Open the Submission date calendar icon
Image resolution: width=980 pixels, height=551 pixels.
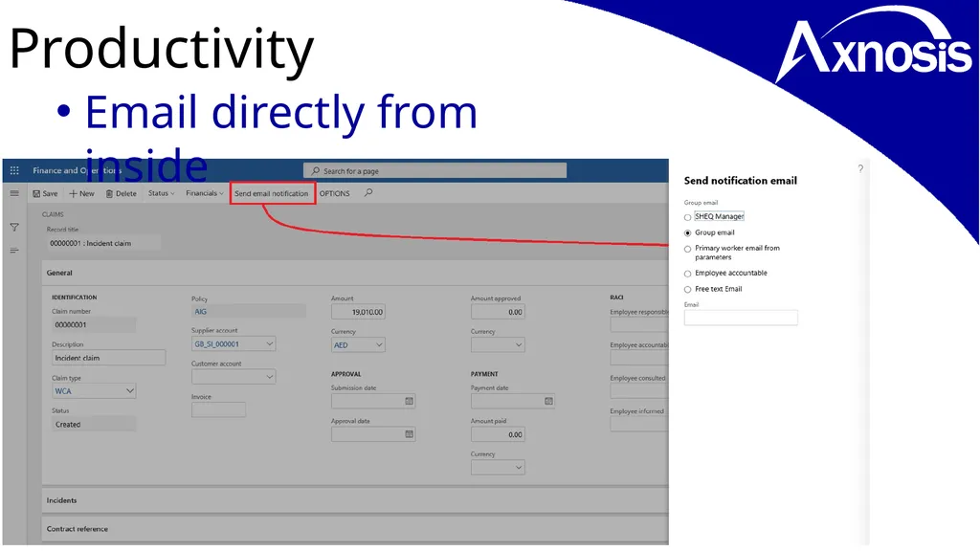click(x=409, y=401)
